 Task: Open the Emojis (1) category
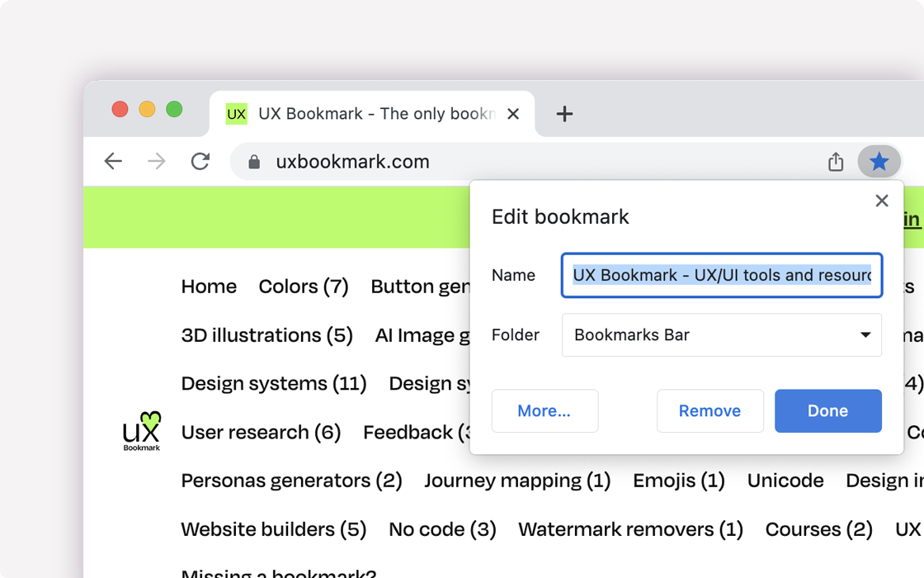point(679,481)
